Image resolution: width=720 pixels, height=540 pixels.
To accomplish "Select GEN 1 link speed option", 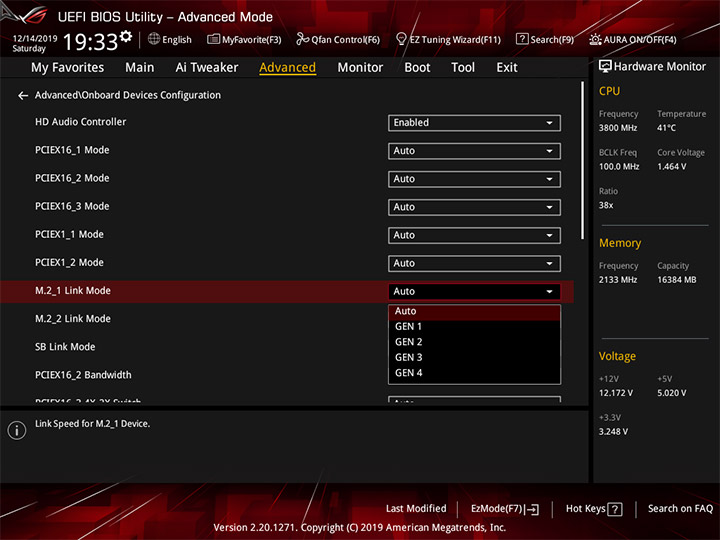I will click(x=474, y=327).
